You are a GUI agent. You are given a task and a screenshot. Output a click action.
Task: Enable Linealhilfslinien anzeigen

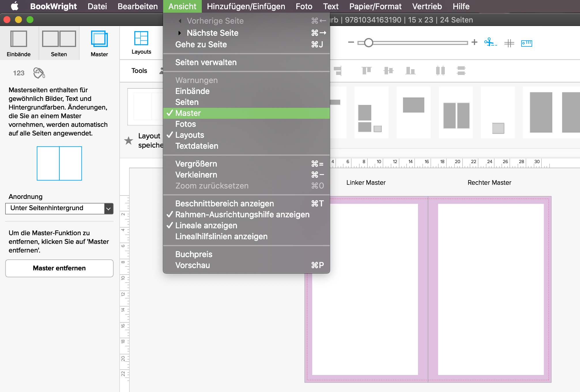(x=246, y=236)
